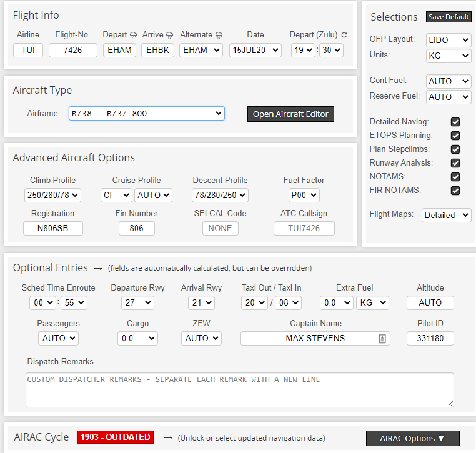This screenshot has height=453, width=476.
Task: Click the Save Default button
Action: pos(449,17)
